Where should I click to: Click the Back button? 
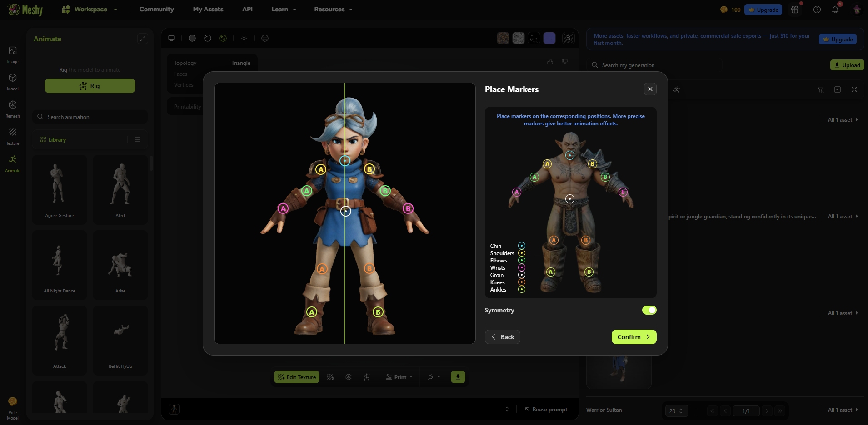click(x=502, y=337)
